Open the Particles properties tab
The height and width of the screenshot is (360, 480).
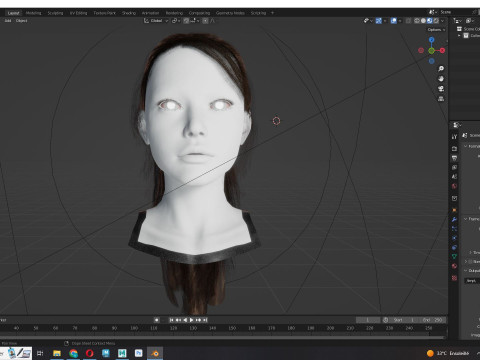454,229
